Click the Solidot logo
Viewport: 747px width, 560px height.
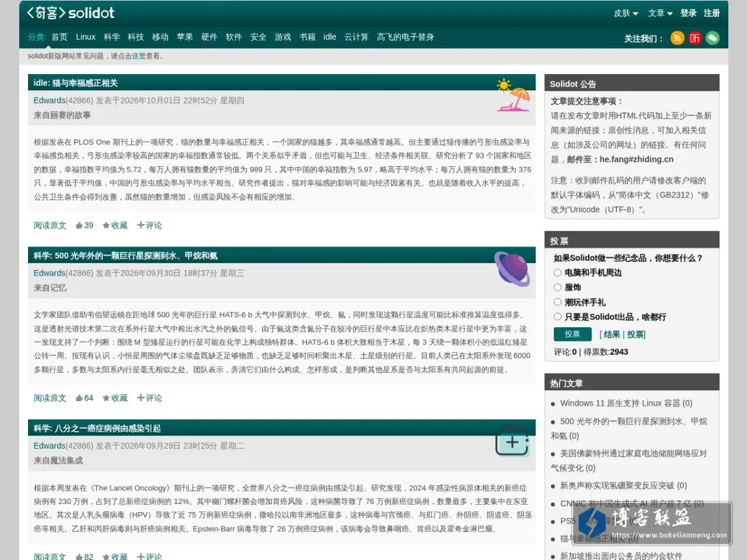click(70, 12)
